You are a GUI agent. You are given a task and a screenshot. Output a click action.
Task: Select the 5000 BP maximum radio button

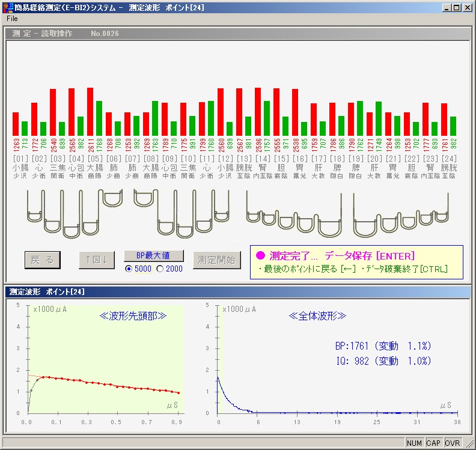(129, 269)
